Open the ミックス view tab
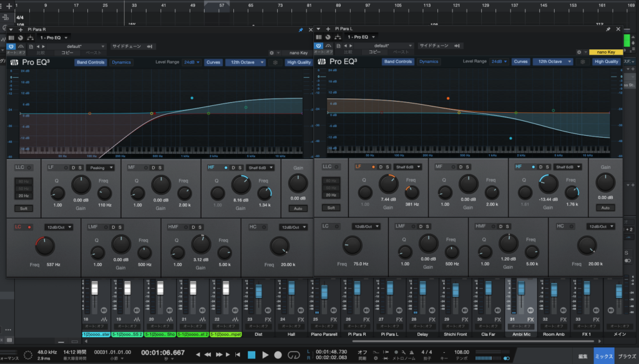 [x=603, y=356]
